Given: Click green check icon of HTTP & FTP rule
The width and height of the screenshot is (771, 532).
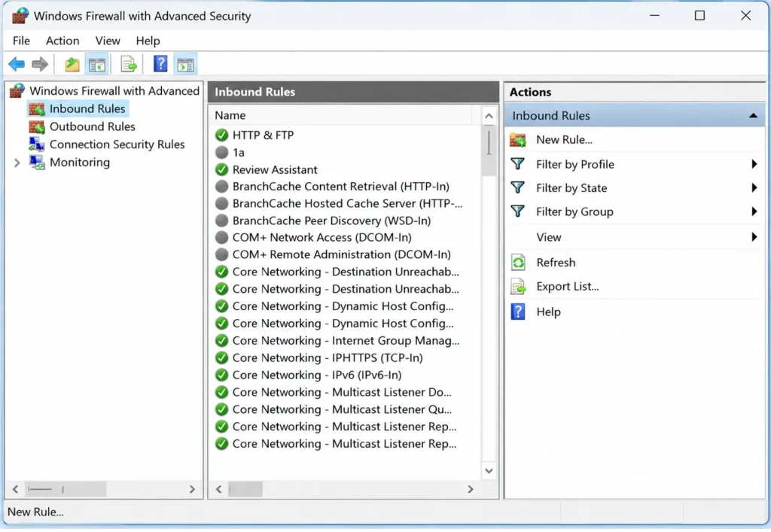Looking at the screenshot, I should click(222, 135).
